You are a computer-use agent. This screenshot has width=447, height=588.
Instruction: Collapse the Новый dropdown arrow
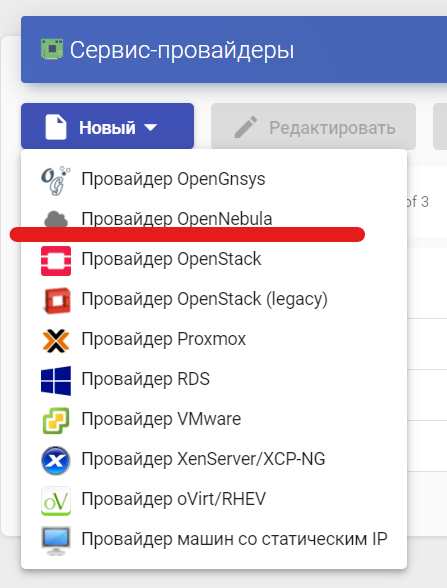tap(150, 128)
